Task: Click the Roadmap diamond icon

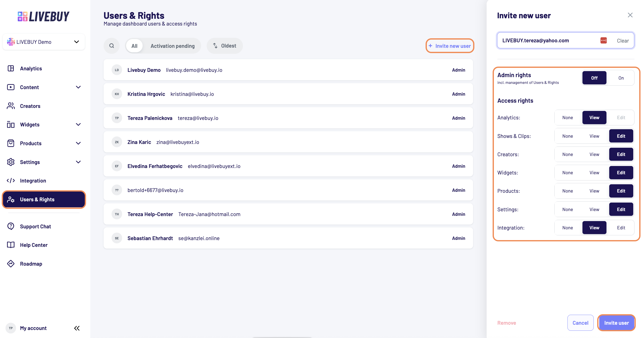Action: click(11, 264)
